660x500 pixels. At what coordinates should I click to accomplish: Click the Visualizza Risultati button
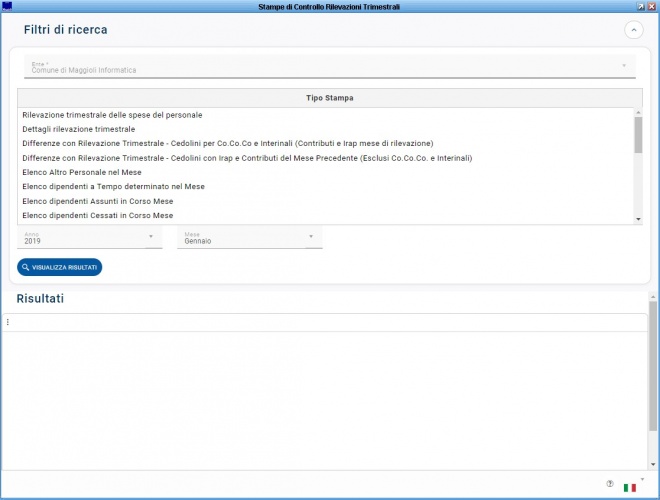point(59,267)
